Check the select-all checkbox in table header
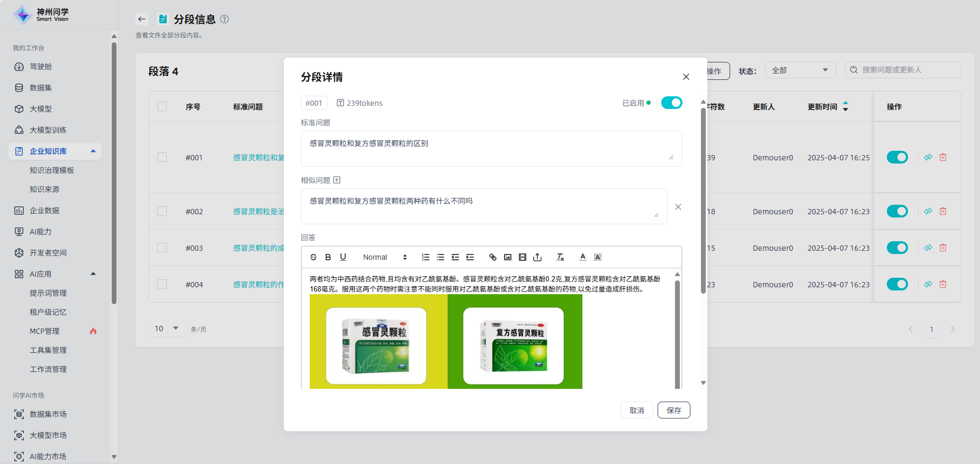Screen dimensions: 980x464 [x=162, y=106]
